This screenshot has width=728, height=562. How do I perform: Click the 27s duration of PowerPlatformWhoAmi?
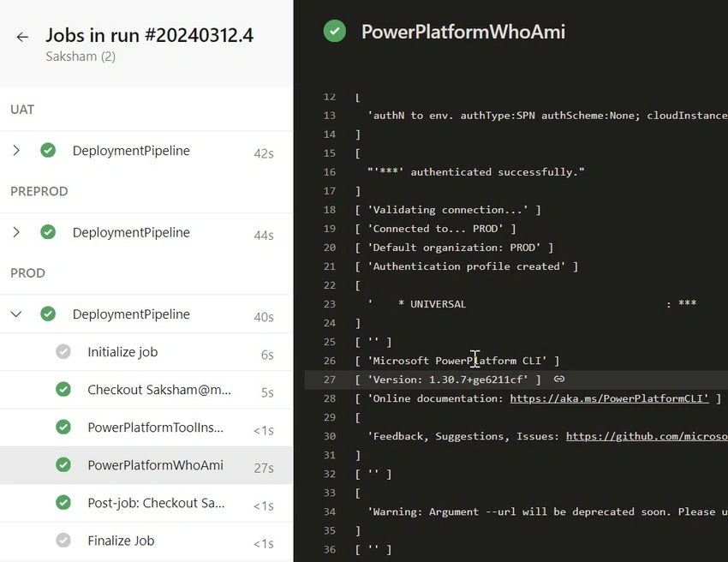264,468
